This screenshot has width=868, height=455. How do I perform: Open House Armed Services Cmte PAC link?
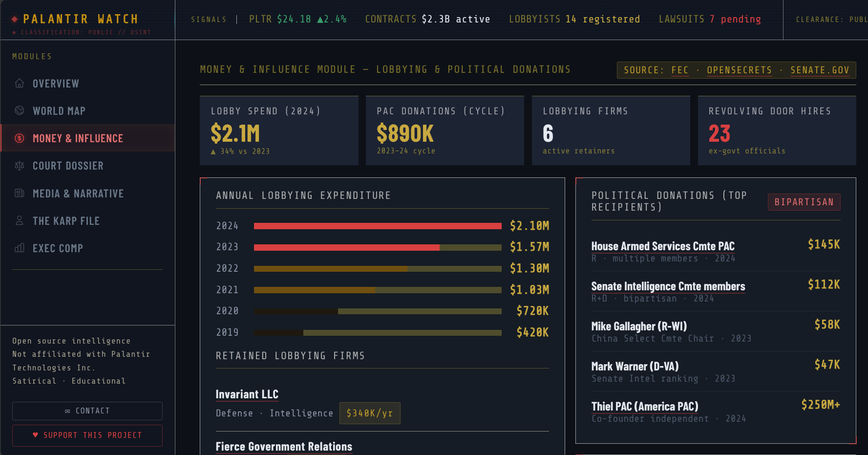[x=662, y=246]
